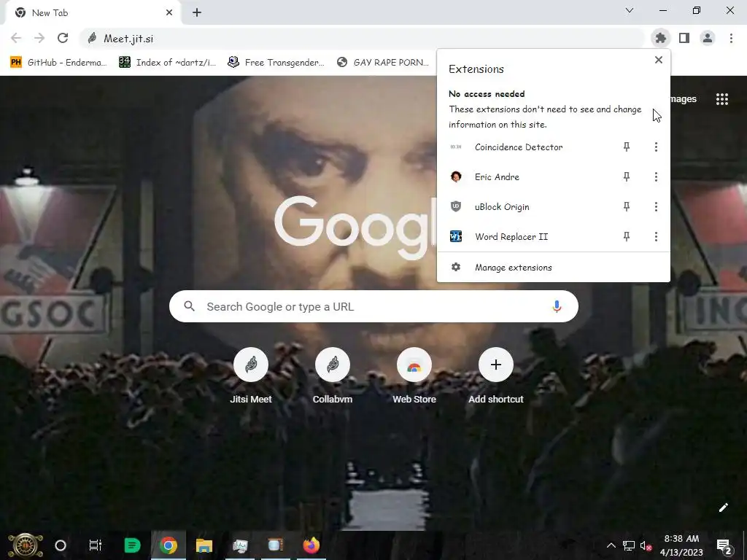Open more options for uBlock Origin

pyautogui.click(x=656, y=206)
